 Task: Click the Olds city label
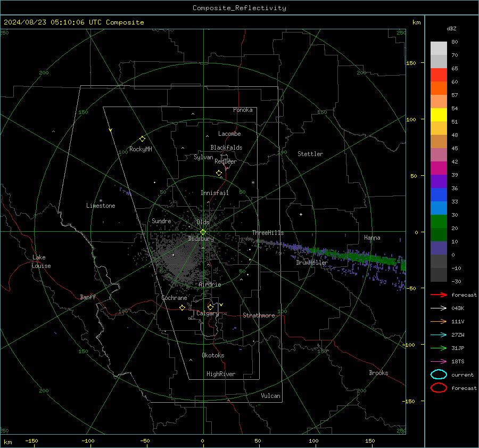[x=203, y=222]
